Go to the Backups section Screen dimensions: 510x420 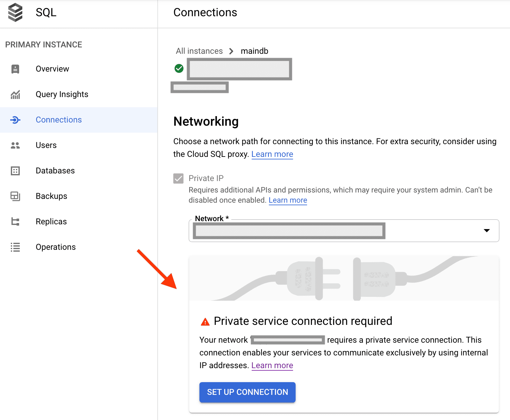[51, 196]
